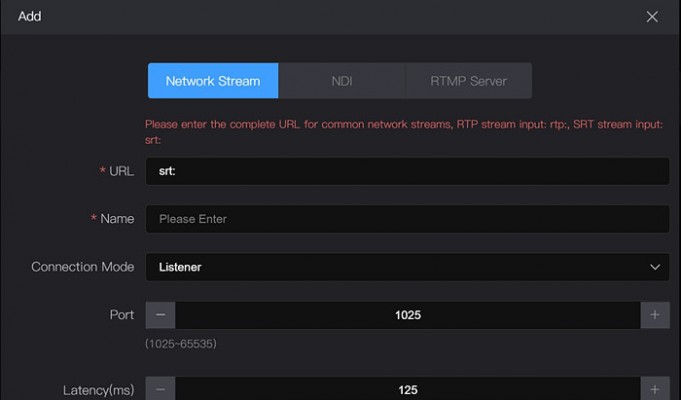Open the NDI tab
681x400 pixels.
341,81
